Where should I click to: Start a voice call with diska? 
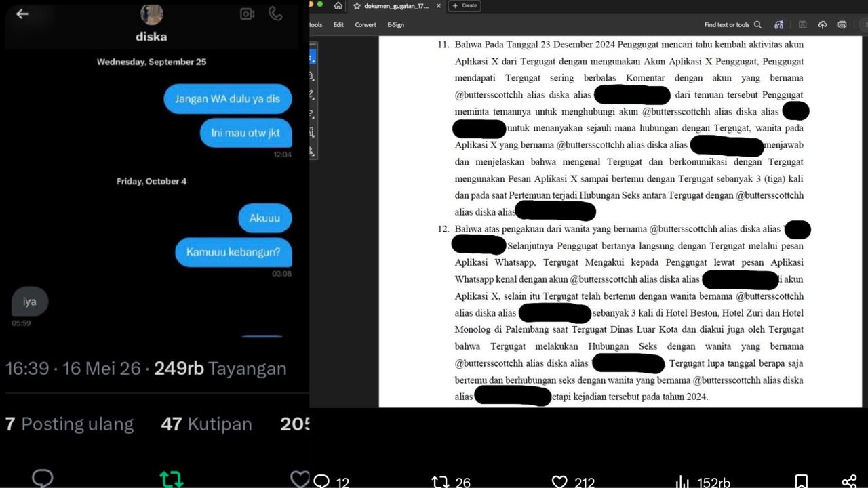(275, 14)
